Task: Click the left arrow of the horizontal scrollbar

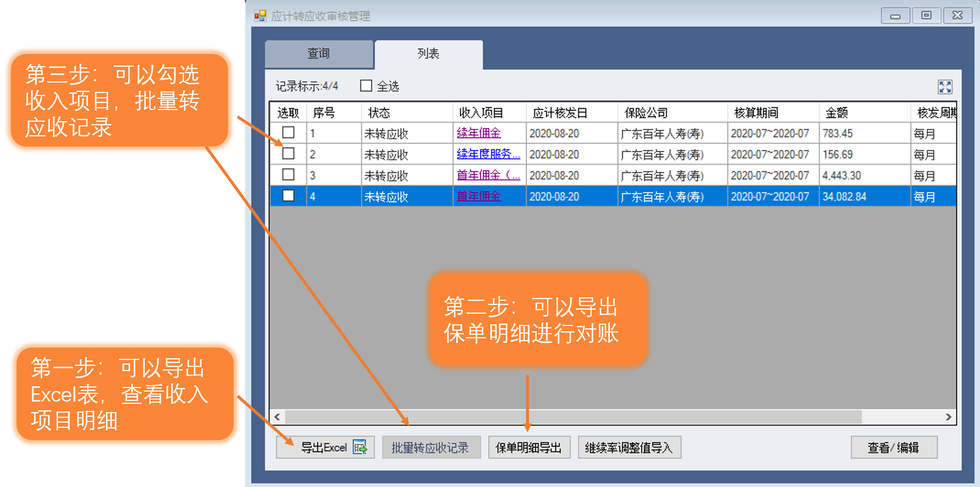Action: pos(277,417)
